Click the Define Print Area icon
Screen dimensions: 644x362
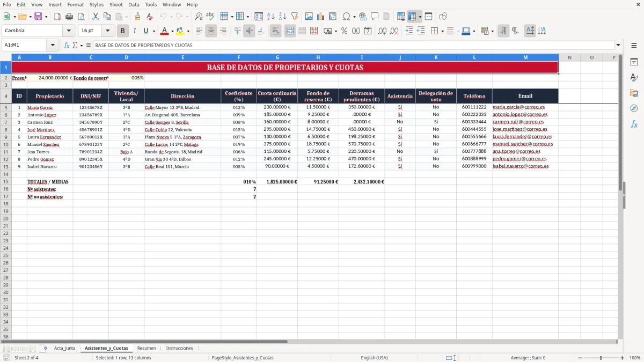click(401, 17)
